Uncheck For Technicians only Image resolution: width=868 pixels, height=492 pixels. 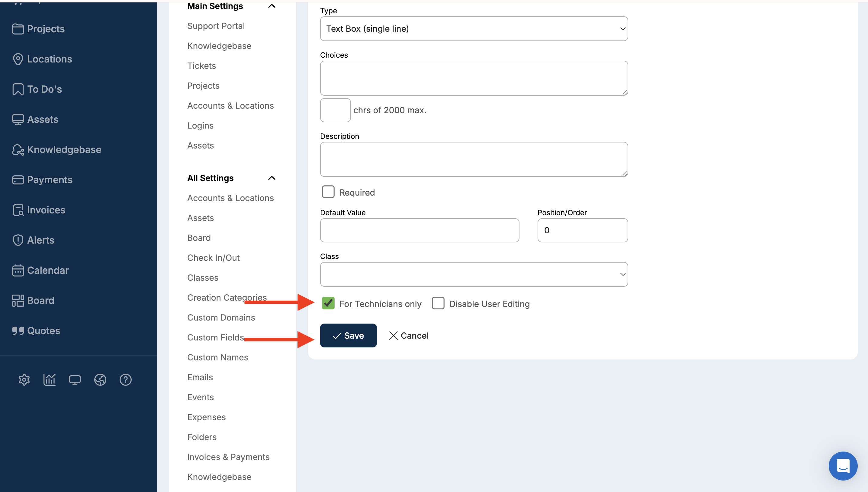(x=328, y=303)
